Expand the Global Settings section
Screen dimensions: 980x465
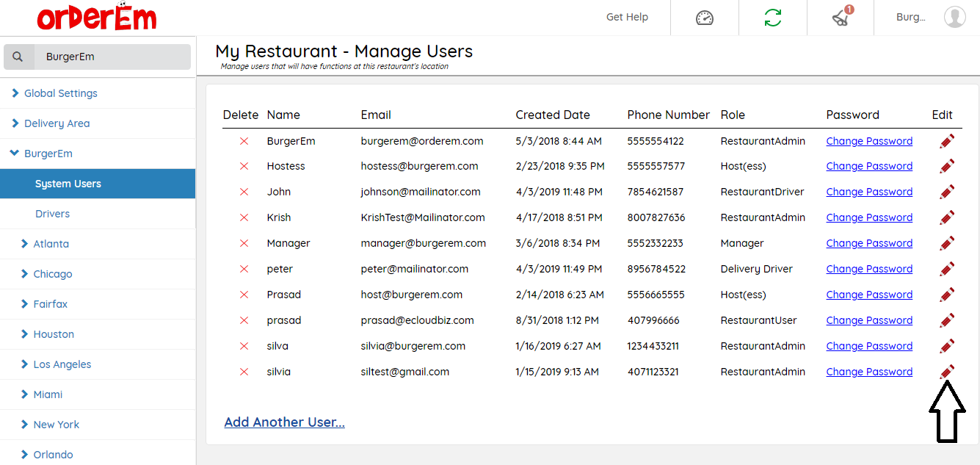(60, 93)
